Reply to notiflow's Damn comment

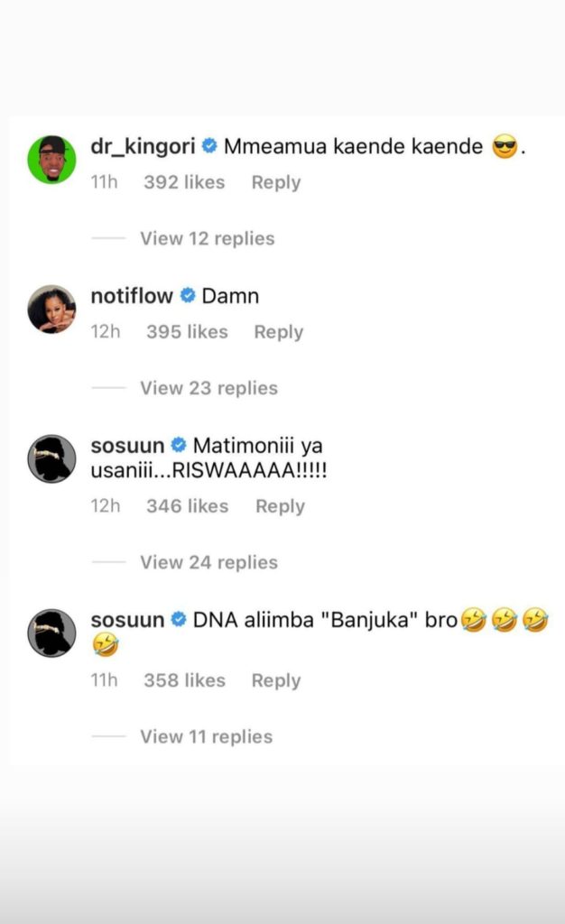pos(279,332)
